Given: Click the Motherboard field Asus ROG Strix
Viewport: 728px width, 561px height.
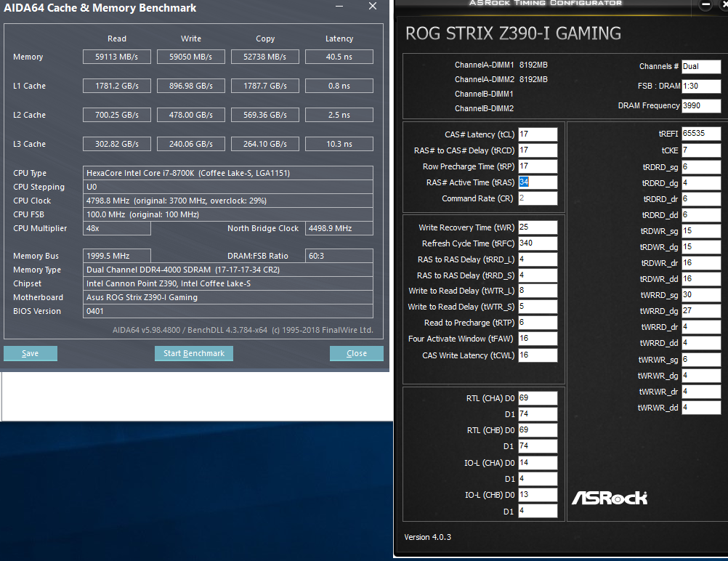Looking at the screenshot, I should click(x=228, y=297).
